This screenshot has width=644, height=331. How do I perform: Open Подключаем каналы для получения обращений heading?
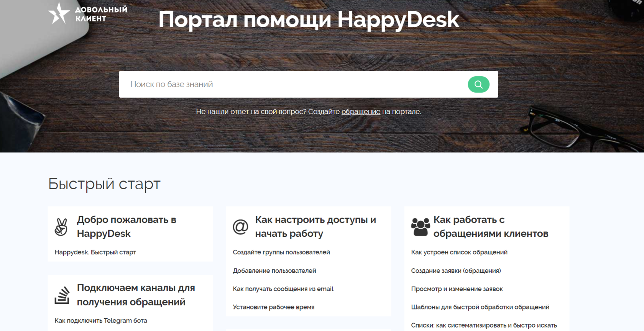tap(136, 295)
